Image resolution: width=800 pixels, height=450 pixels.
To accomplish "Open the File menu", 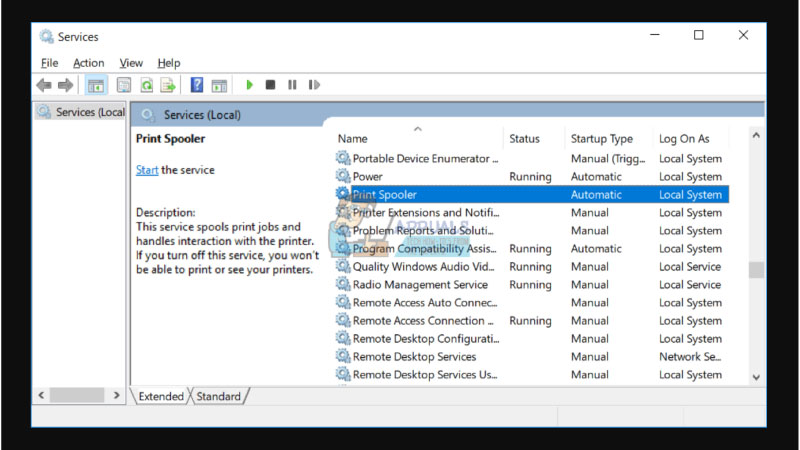I will tap(49, 63).
